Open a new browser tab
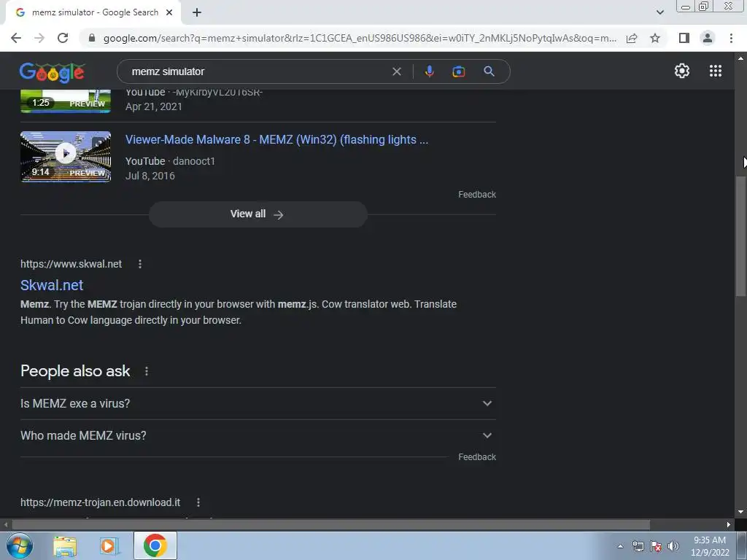Screen dimensions: 747x560 point(197,13)
